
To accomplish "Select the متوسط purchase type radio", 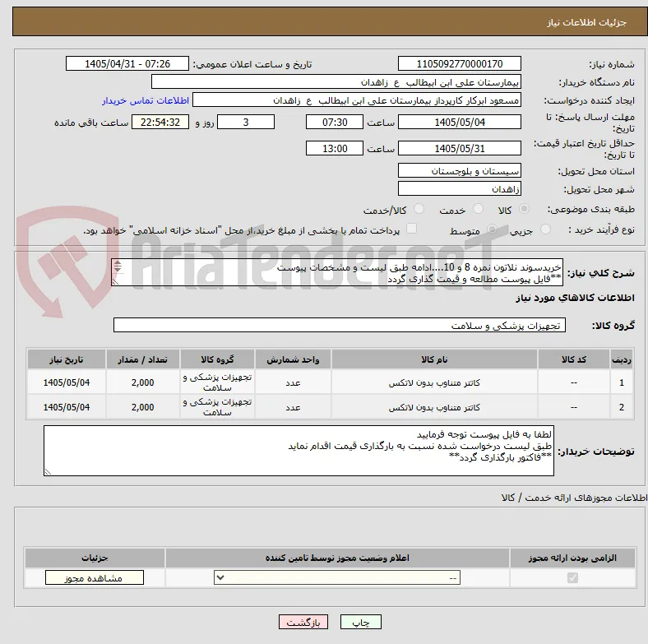I will [x=492, y=229].
